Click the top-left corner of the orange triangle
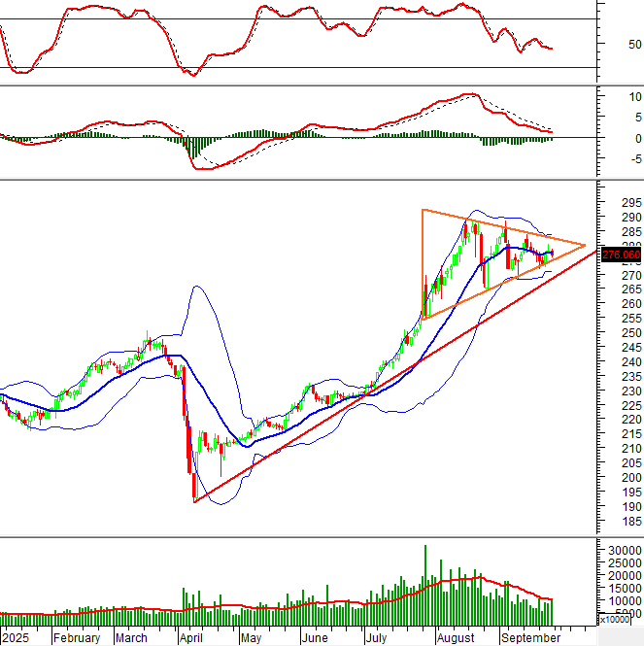This screenshot has width=644, height=646. [423, 210]
